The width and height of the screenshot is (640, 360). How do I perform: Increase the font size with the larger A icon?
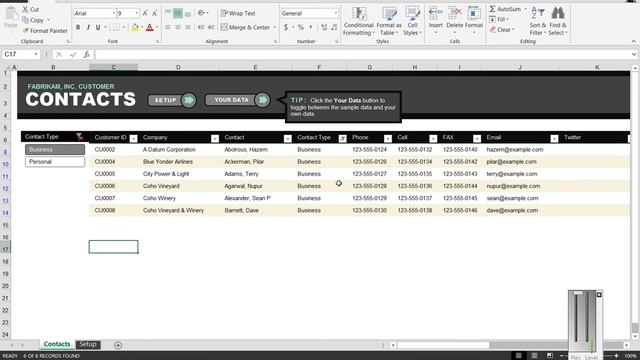tap(145, 13)
